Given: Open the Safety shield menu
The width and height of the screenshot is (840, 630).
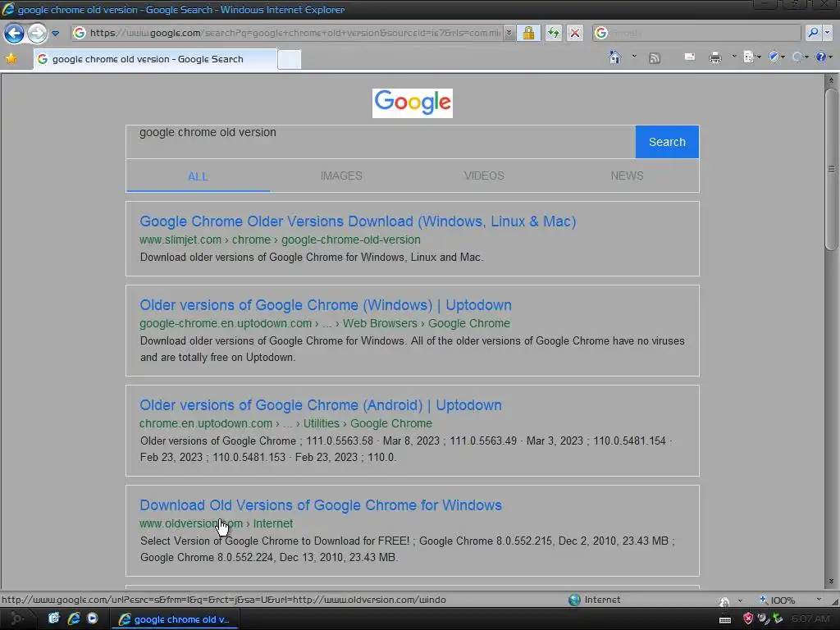Looking at the screenshot, I should point(776,57).
